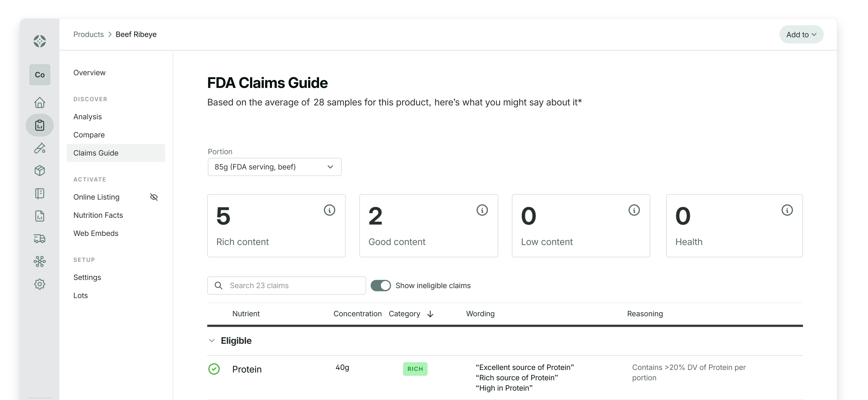Open the clipboard chart products icon
This screenshot has width=868, height=400.
(39, 125)
